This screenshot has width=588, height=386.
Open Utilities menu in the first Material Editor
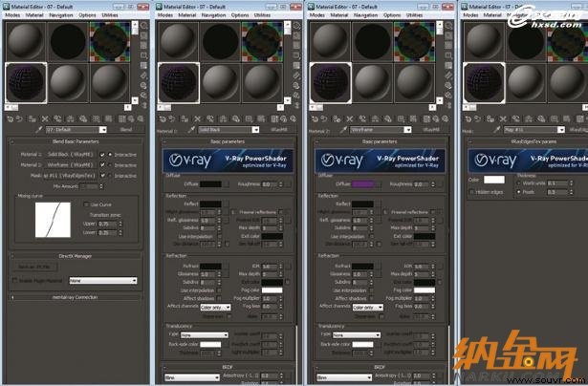[x=110, y=15]
